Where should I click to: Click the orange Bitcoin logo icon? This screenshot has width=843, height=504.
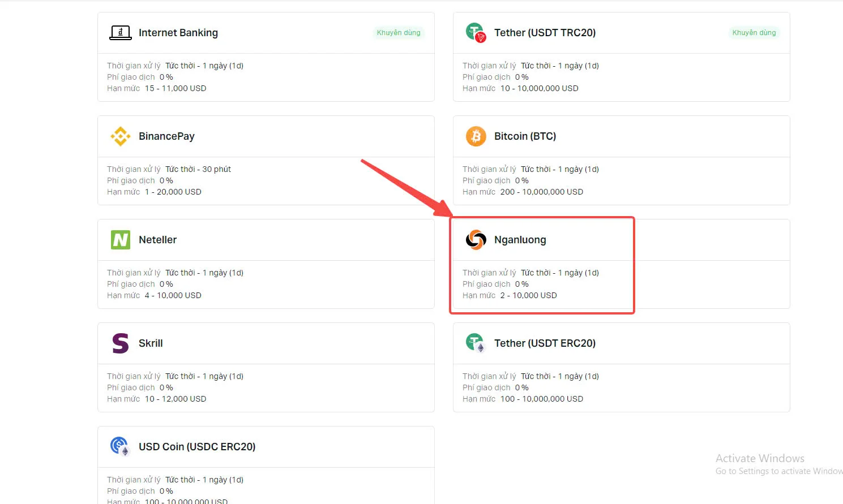[x=476, y=136]
